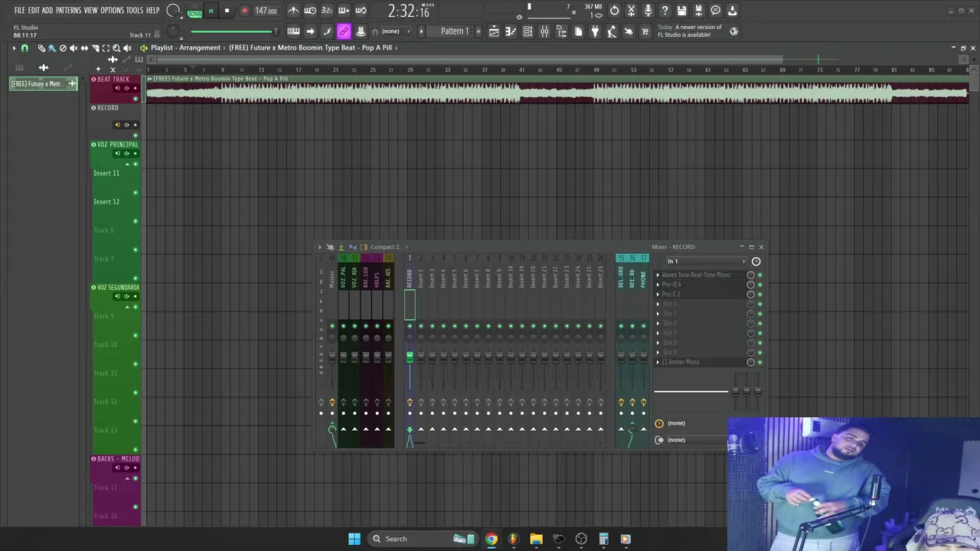Expand the L1 limiter Mono slot arrow

coord(658,362)
